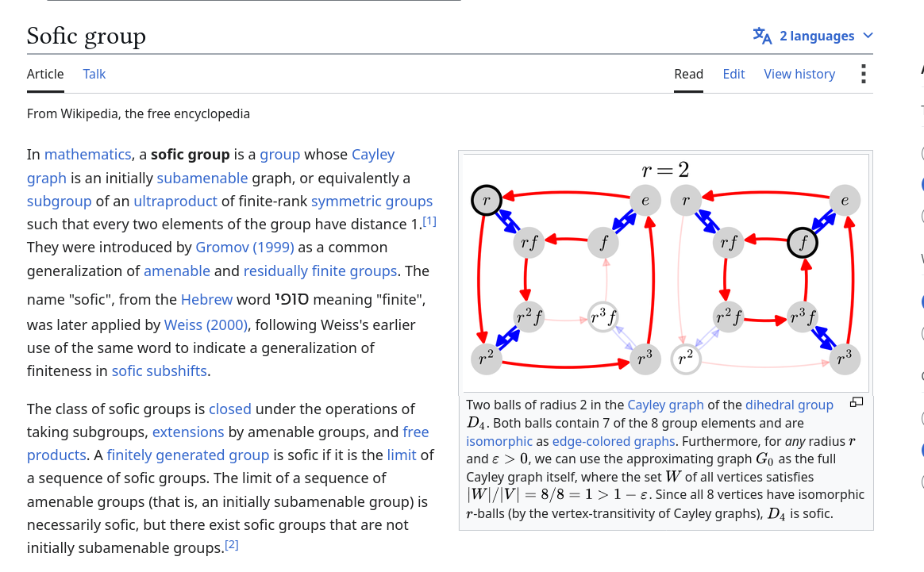Open the ultraproduct link
Viewport: 924px width, 572px height.
point(175,202)
